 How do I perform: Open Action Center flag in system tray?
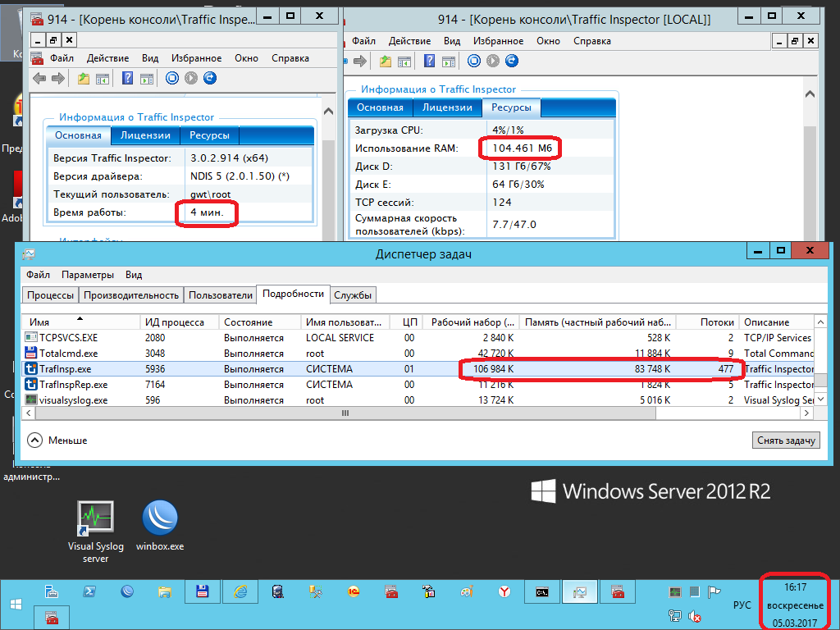714,592
